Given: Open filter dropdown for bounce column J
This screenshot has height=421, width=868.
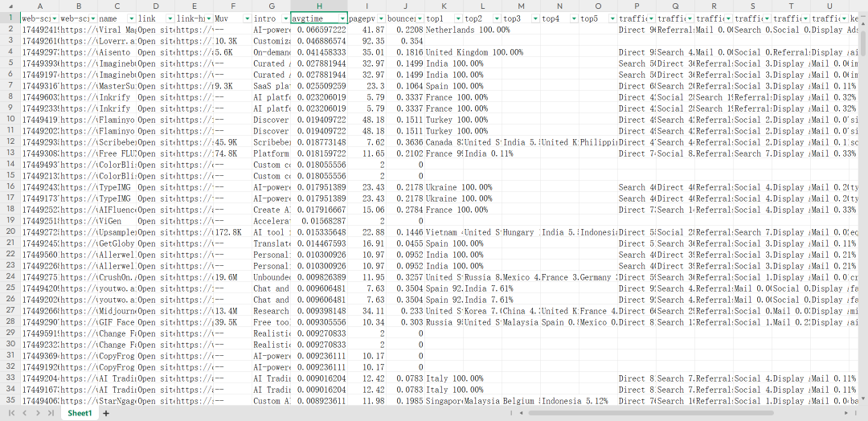Looking at the screenshot, I should click(x=420, y=18).
